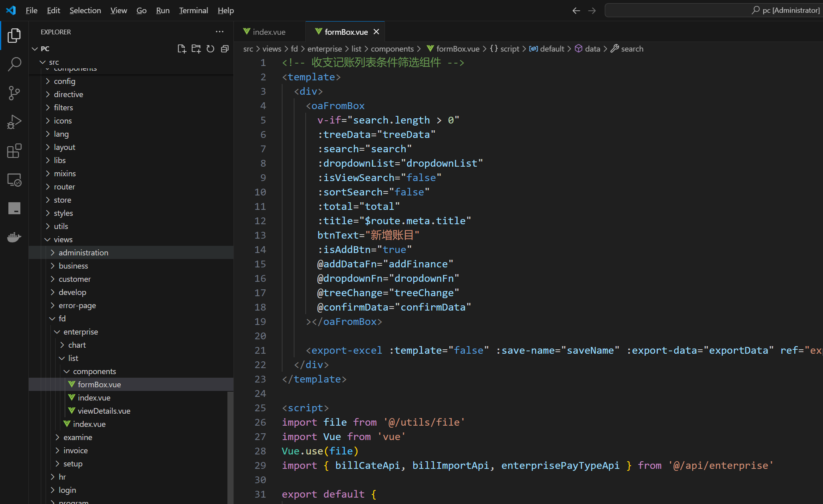Click the views segment in breadcrumb
The width and height of the screenshot is (823, 504).
[272, 49]
